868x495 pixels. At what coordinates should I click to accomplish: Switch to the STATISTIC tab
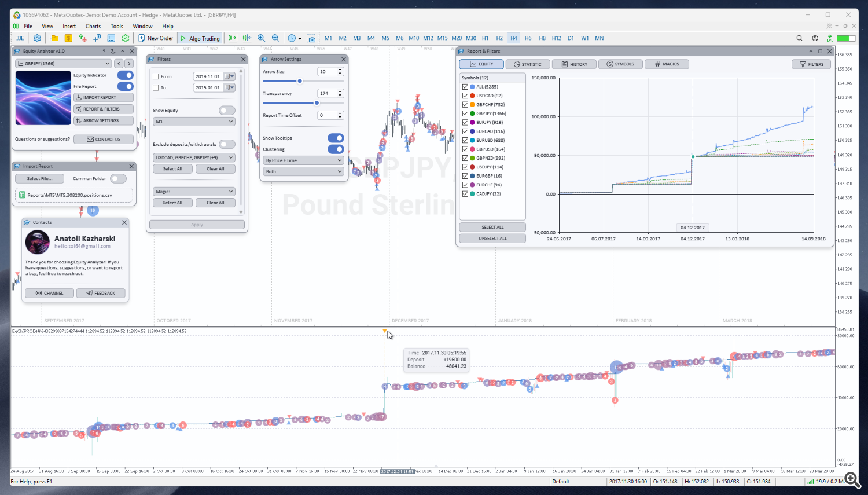pyautogui.click(x=528, y=64)
